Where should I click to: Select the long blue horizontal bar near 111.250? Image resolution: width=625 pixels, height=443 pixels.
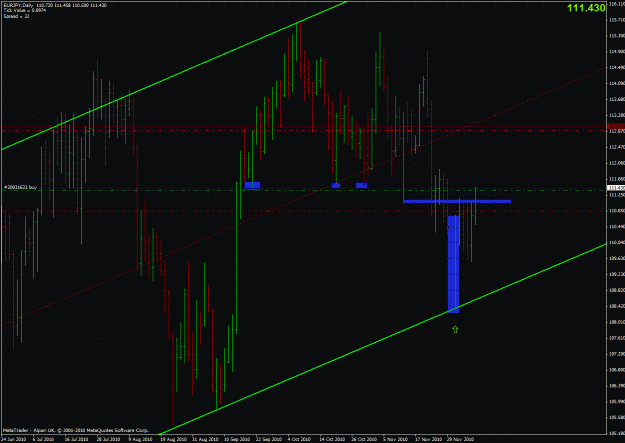pos(457,201)
